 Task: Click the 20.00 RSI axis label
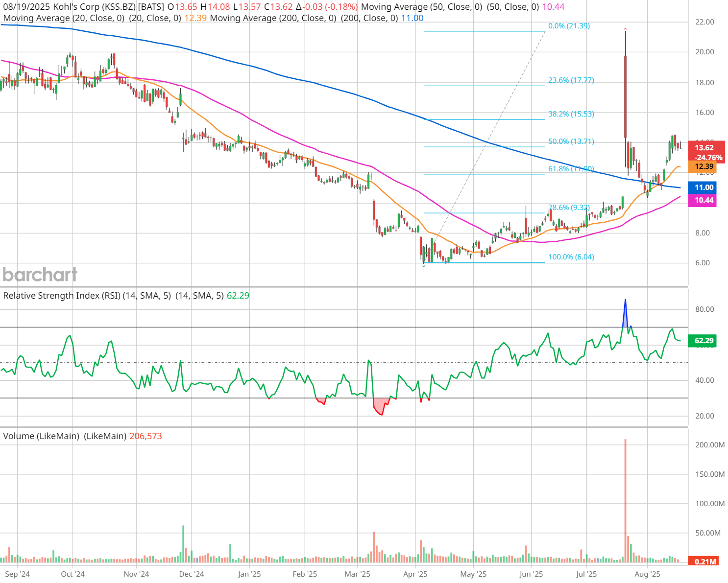[x=704, y=416]
